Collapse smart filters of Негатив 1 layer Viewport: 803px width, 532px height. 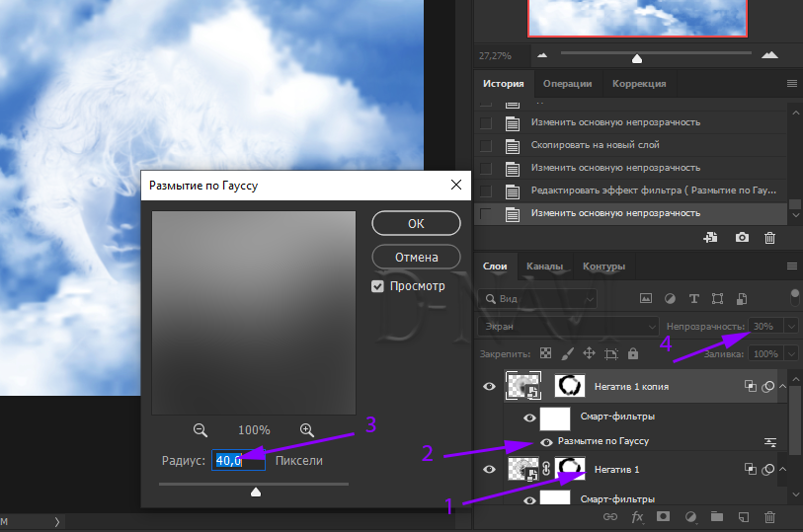point(782,469)
